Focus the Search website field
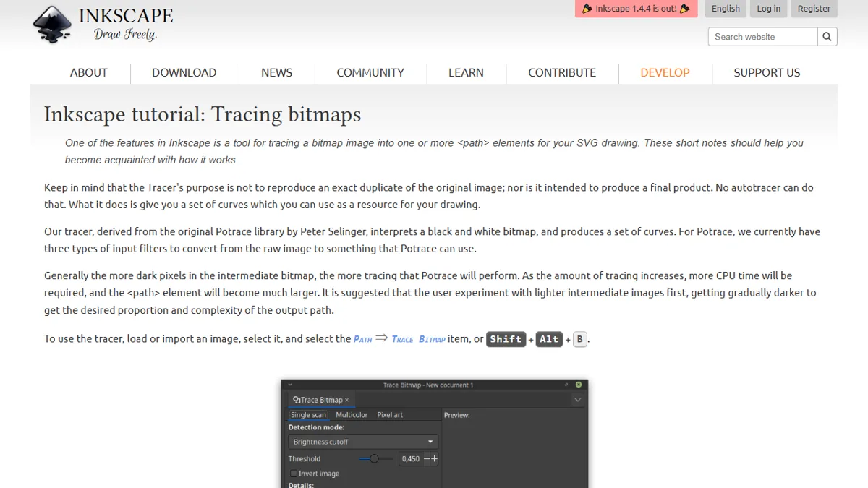Screen dimensions: 868x488 coord(763,37)
